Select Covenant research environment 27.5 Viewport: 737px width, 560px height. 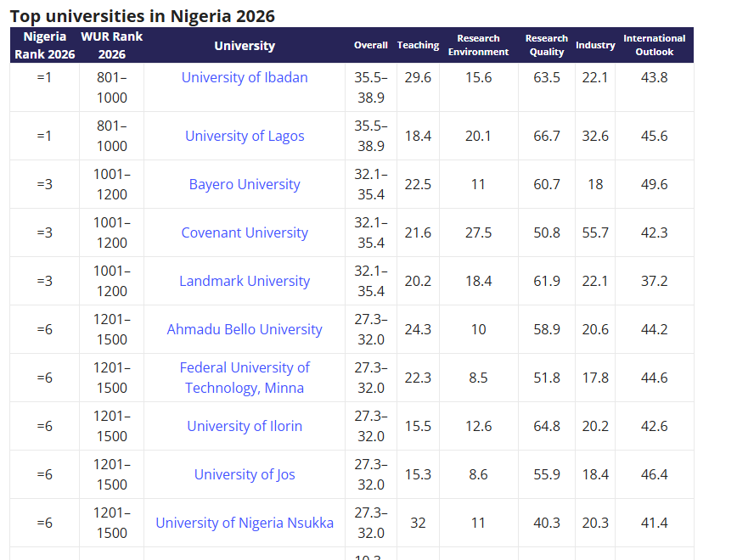479,232
